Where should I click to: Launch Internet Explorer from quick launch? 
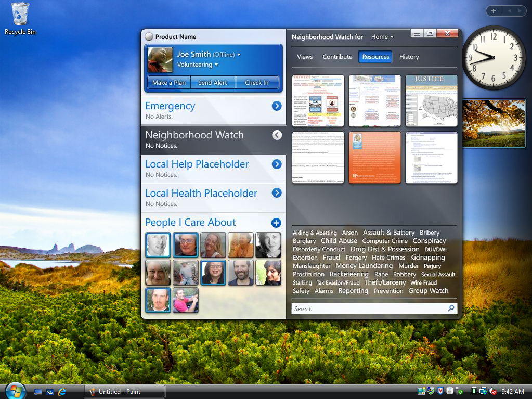pyautogui.click(x=62, y=392)
